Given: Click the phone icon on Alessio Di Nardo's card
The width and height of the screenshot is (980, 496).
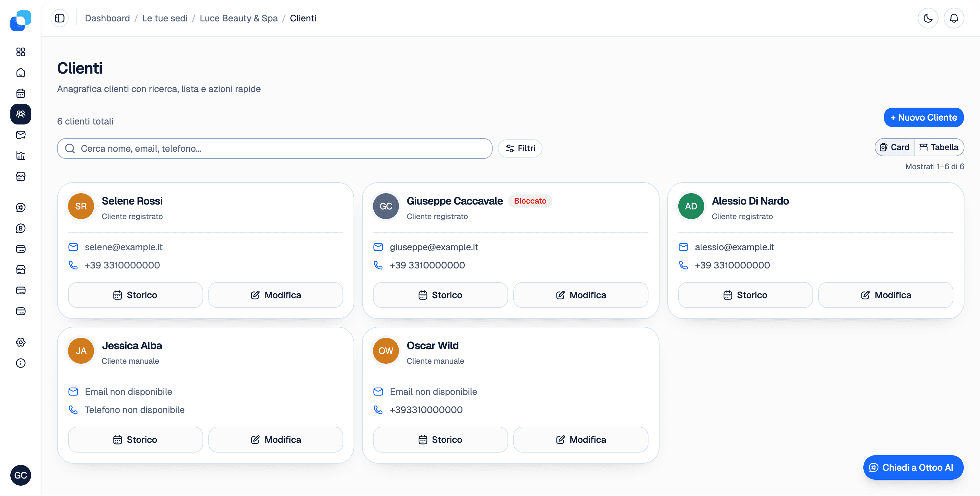Looking at the screenshot, I should coord(683,265).
